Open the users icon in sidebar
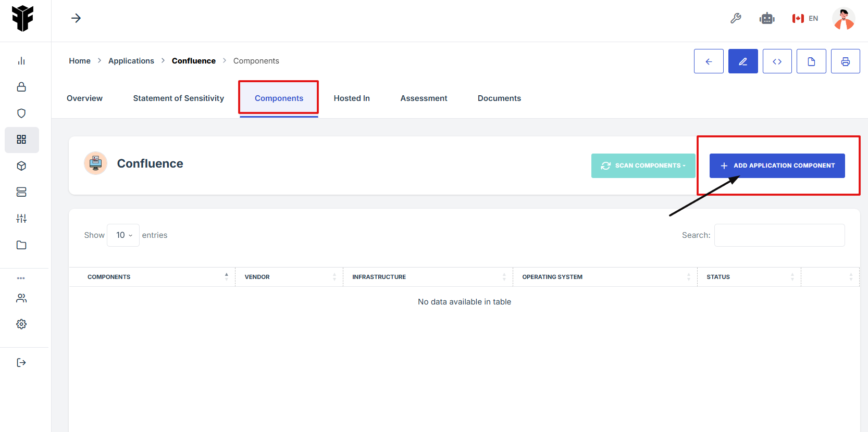 click(21, 298)
